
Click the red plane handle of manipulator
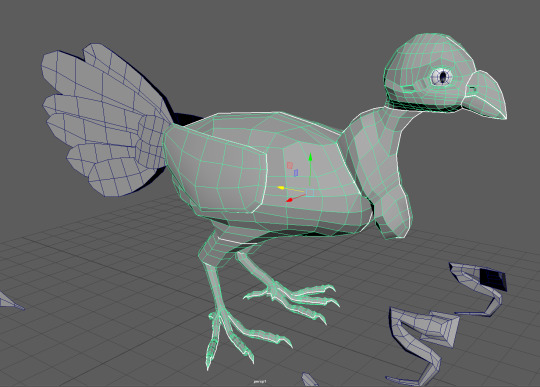290,166
